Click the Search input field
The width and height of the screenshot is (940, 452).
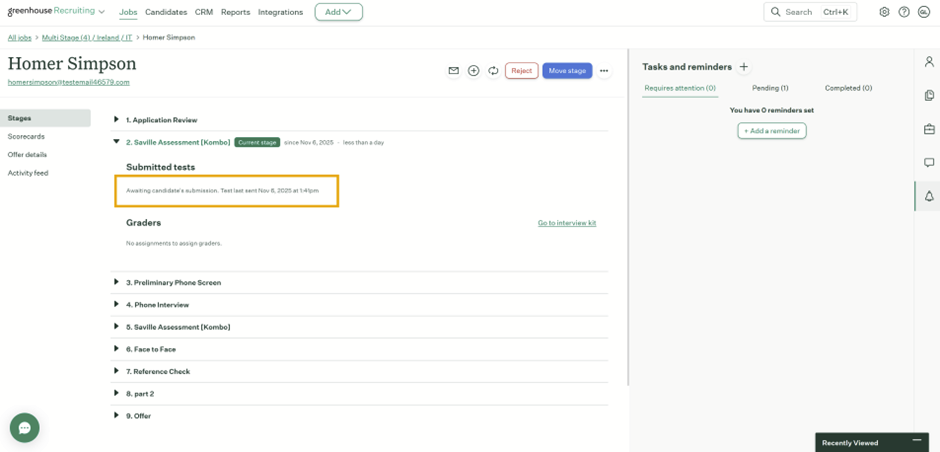pos(810,12)
